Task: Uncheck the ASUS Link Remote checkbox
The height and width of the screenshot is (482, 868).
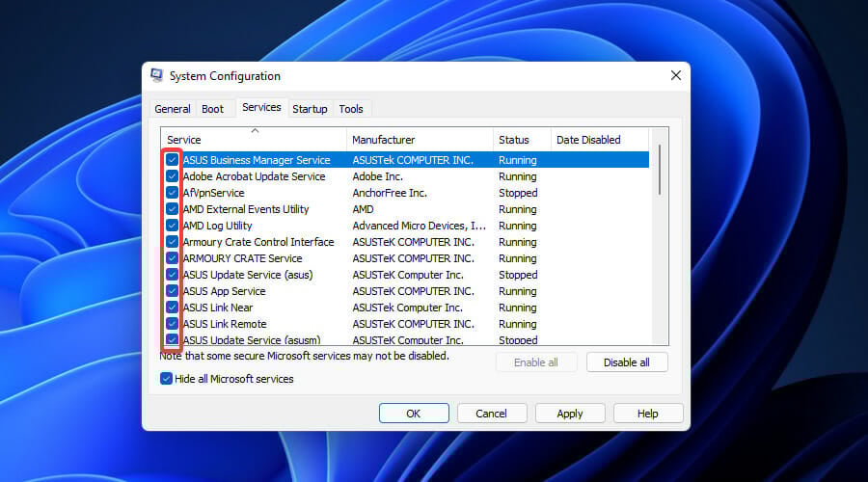Action: tap(172, 324)
